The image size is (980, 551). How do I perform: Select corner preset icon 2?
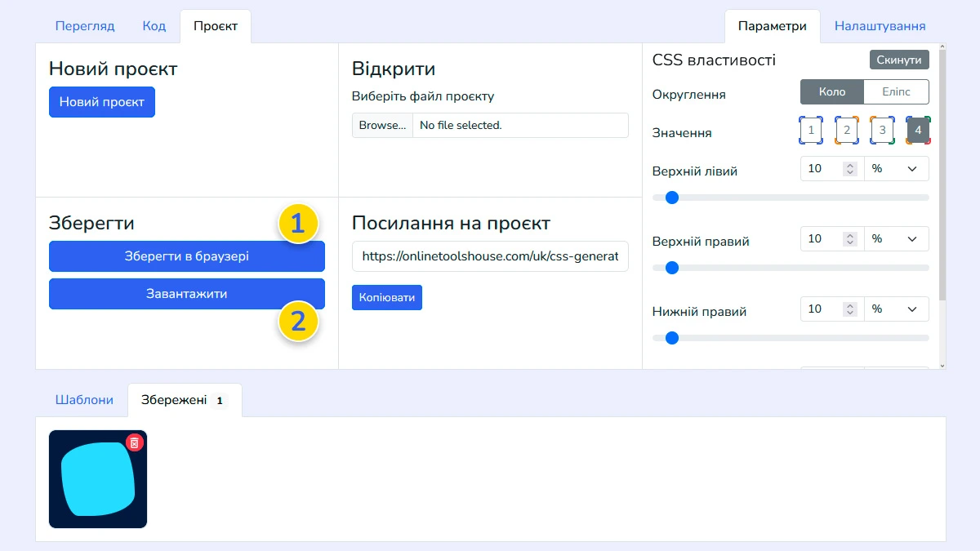(846, 130)
